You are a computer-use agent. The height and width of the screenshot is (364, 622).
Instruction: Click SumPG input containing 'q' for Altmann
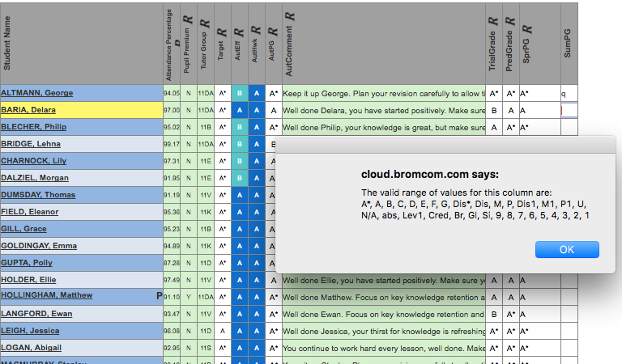coord(569,94)
